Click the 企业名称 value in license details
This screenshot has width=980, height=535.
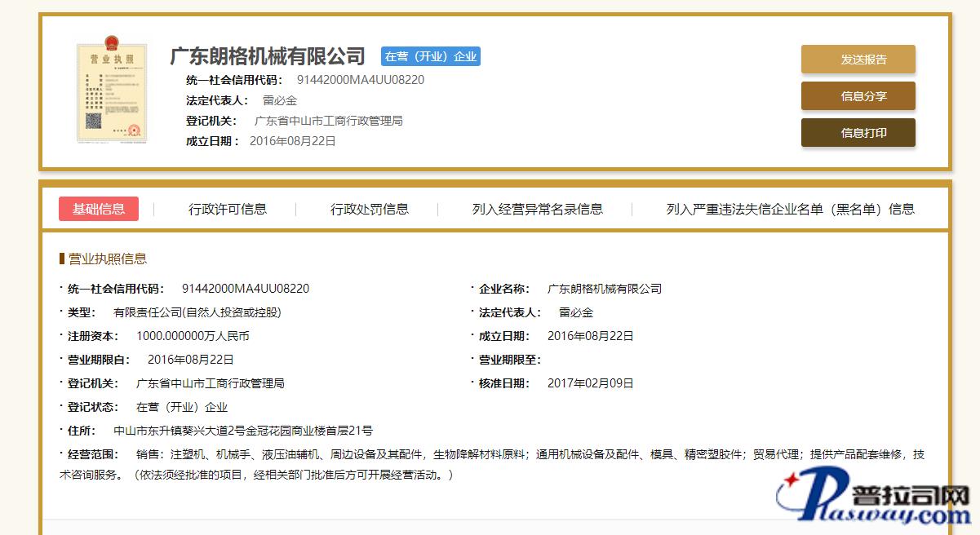(604, 289)
